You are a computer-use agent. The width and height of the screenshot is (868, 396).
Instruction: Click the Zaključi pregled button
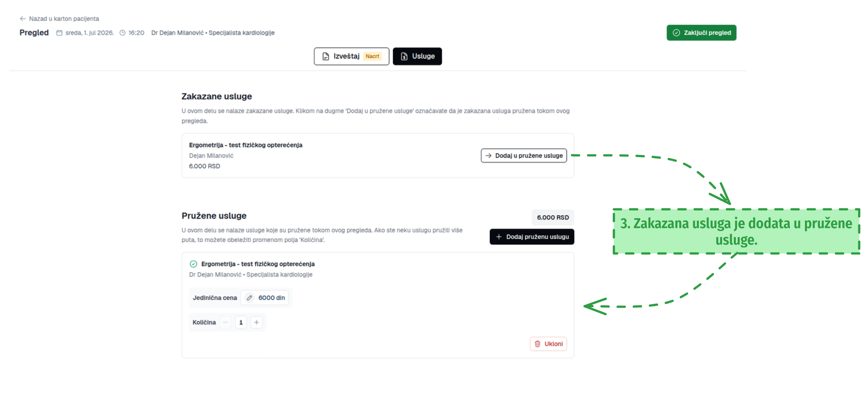(x=701, y=33)
